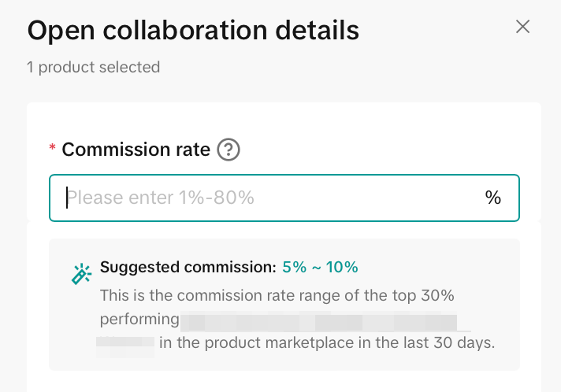Click the Commission rate help question-mark icon

[x=228, y=150]
